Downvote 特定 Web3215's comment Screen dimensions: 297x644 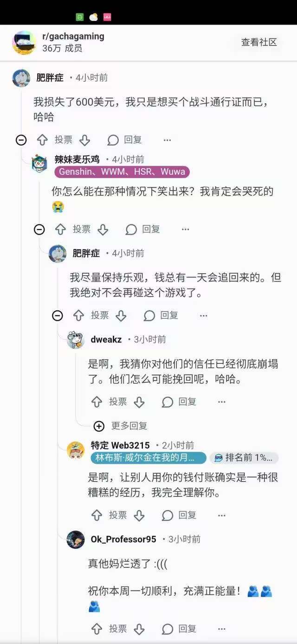tap(139, 515)
